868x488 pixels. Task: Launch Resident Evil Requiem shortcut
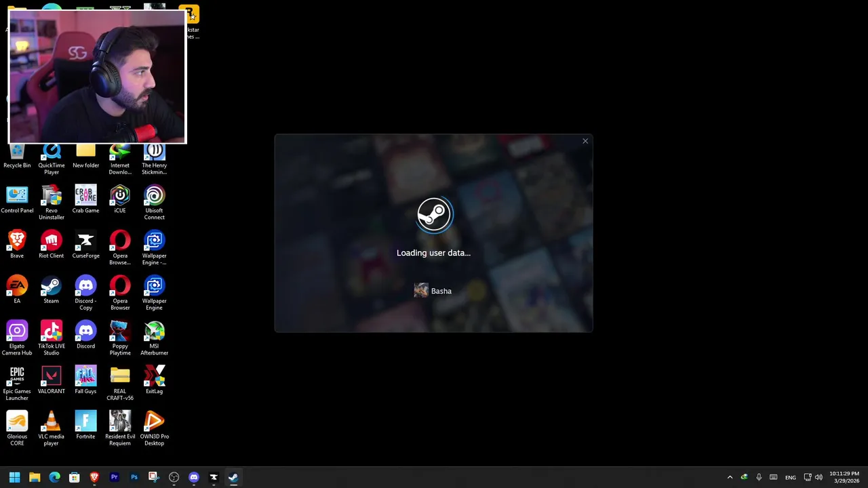pos(120,428)
